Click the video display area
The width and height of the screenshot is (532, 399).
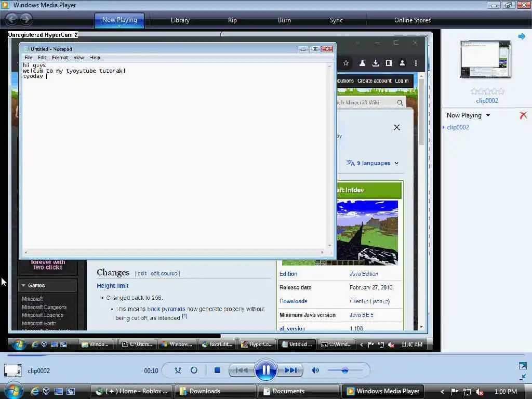(220, 191)
